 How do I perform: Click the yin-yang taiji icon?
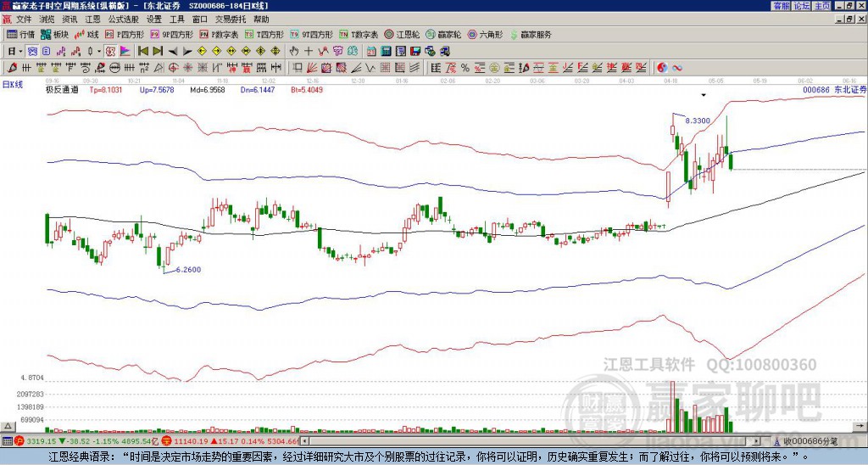662,68
